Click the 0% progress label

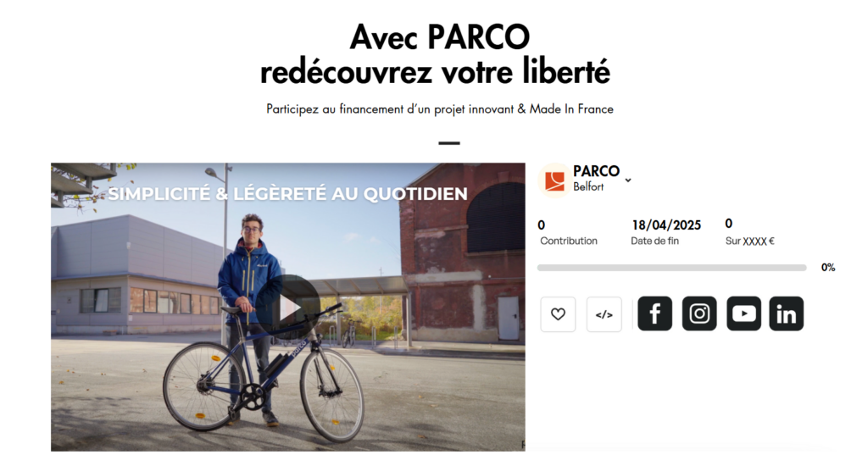coord(828,268)
